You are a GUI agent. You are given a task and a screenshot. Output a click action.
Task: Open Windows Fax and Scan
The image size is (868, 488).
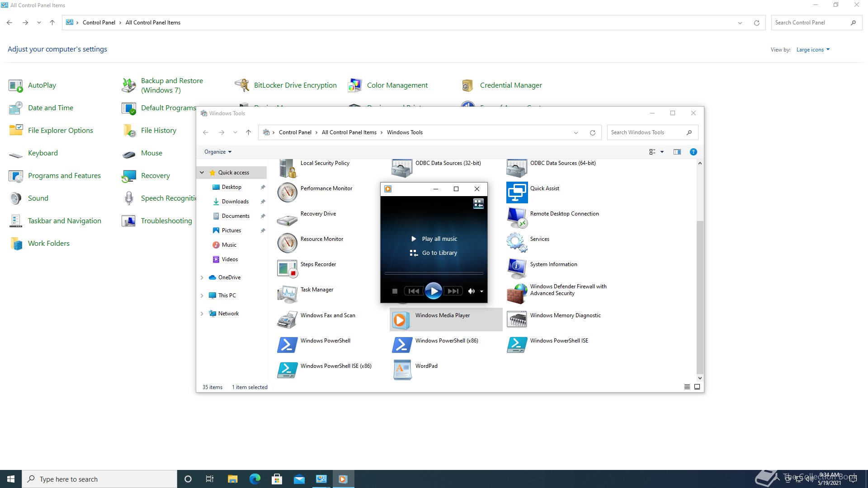(316, 319)
